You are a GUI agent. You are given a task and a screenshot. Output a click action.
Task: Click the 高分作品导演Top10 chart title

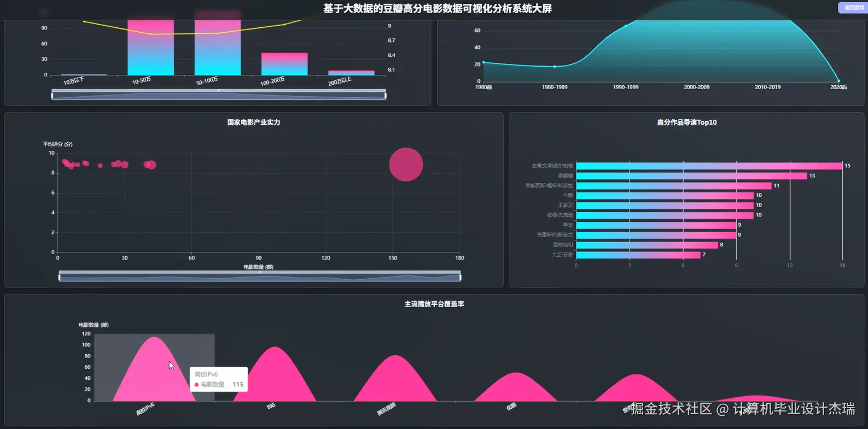coord(686,122)
